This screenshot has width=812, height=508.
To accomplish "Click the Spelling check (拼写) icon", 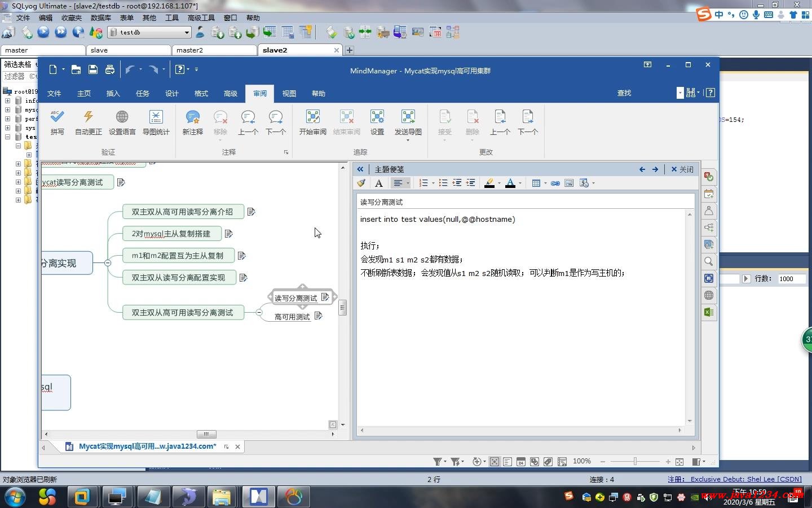I will click(x=57, y=117).
